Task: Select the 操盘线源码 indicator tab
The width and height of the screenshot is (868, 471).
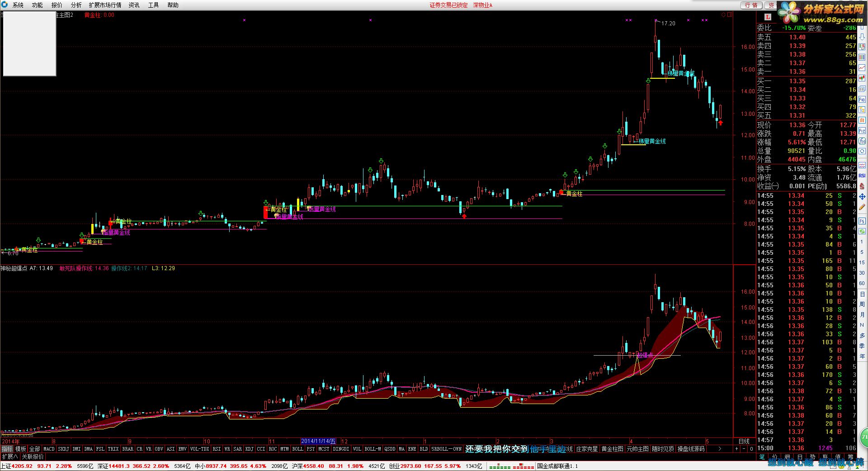Action: pos(691,449)
